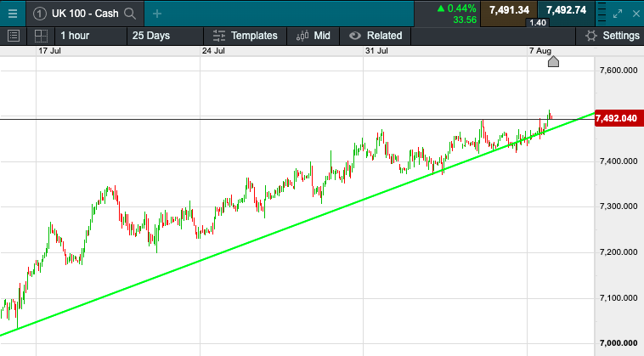The width and height of the screenshot is (644, 356).
Task: Open the hamburger main menu
Action: coord(13,14)
